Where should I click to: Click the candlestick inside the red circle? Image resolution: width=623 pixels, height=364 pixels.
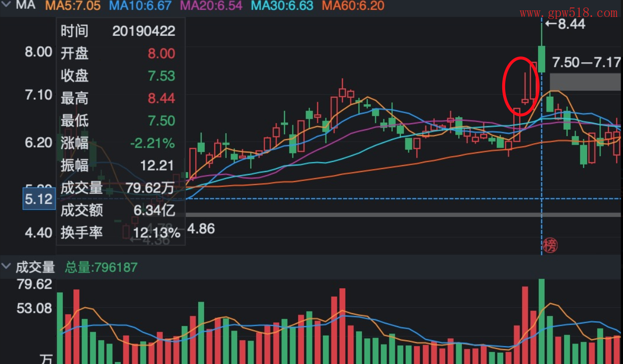click(x=525, y=100)
